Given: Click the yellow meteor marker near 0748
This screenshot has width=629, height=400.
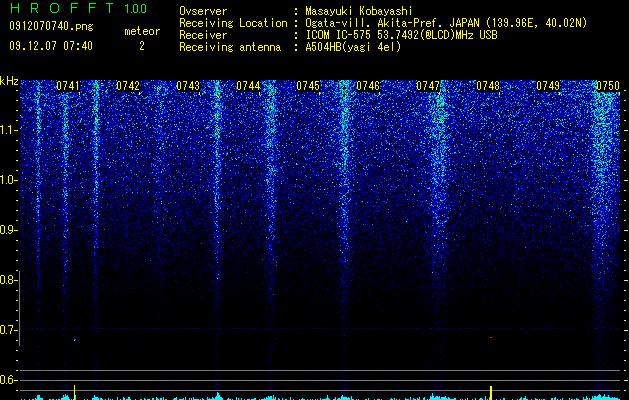Looking at the screenshot, I should pos(491,393).
